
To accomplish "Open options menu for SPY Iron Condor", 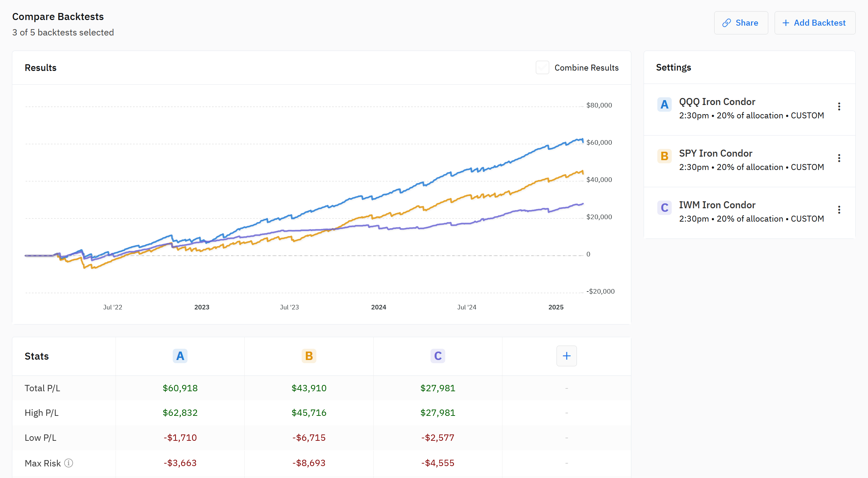I will (x=840, y=158).
